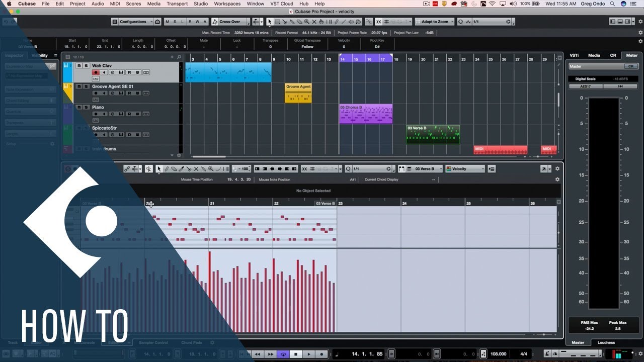The image size is (644, 362).
Task: Click the Groove Agent yellow MIDI part
Action: click(x=298, y=93)
